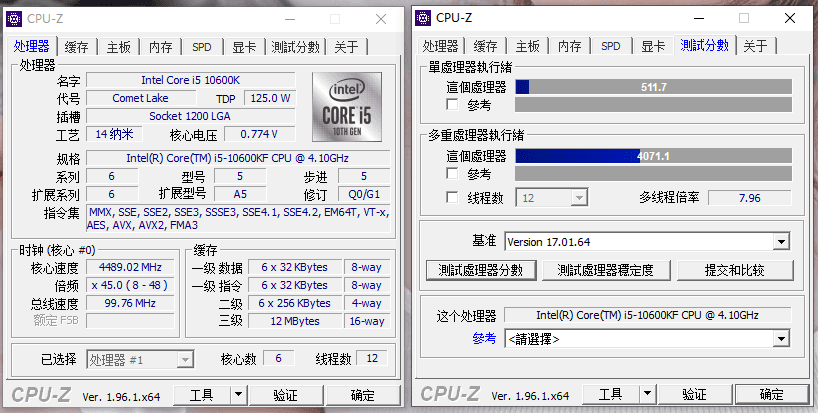This screenshot has width=818, height=413.
Task: Open 关于 tab in left window
Action: [x=346, y=47]
